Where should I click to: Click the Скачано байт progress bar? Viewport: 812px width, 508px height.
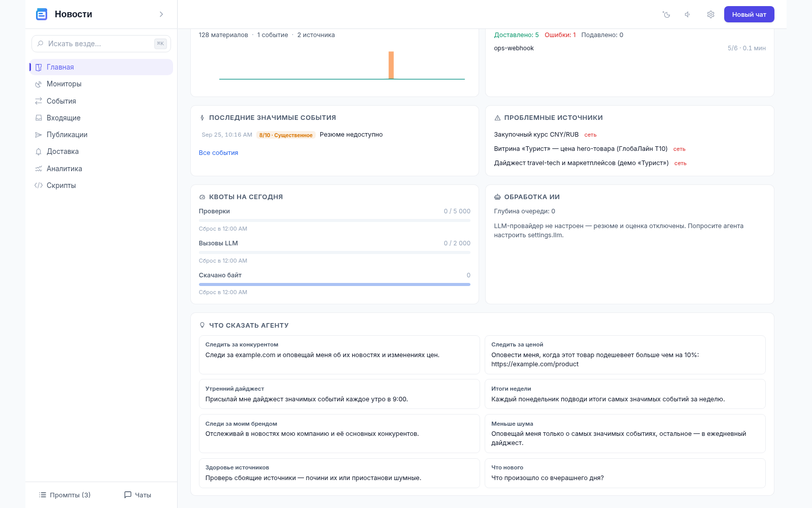click(334, 284)
